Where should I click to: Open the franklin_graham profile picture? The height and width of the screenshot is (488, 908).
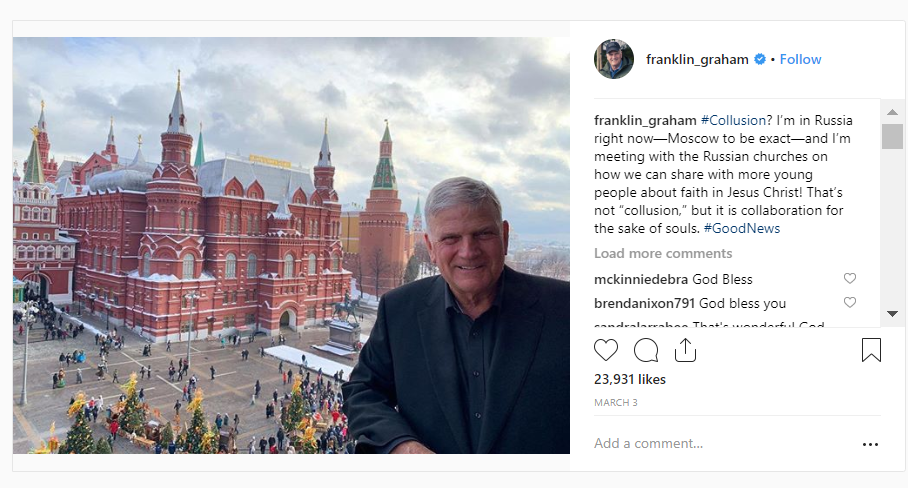[614, 59]
